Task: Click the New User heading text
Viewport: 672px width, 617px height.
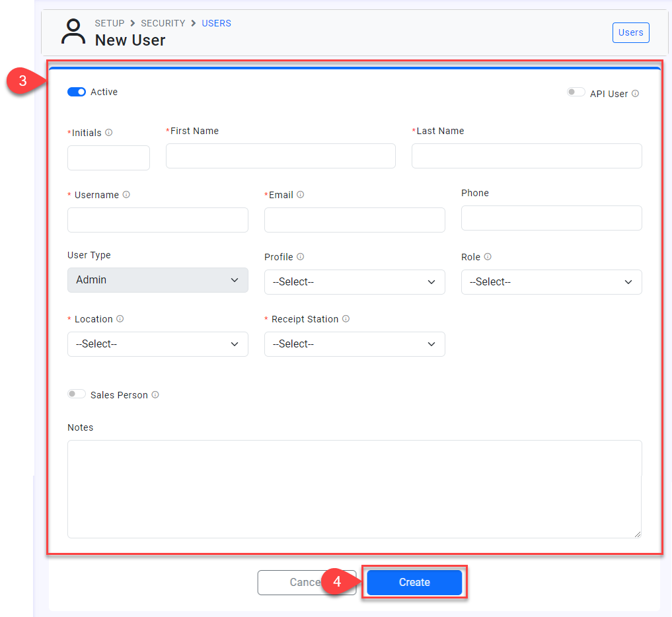Action: click(130, 40)
